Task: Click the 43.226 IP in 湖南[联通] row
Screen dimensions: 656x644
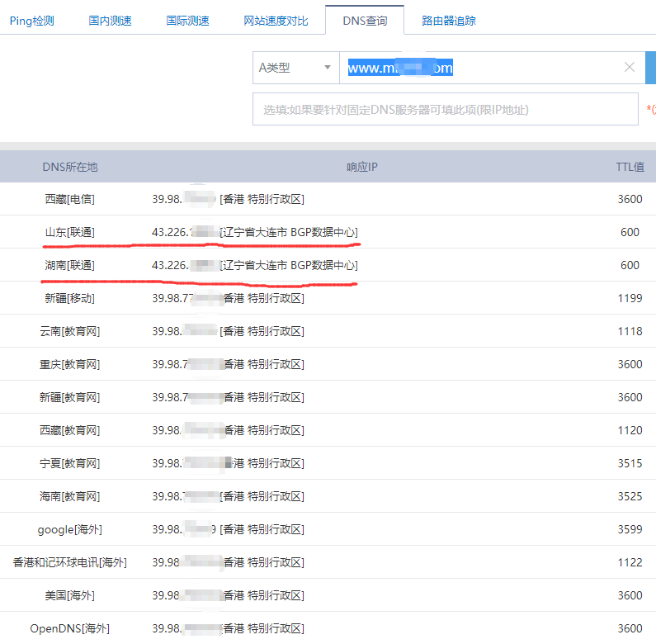Action: pyautogui.click(x=186, y=265)
